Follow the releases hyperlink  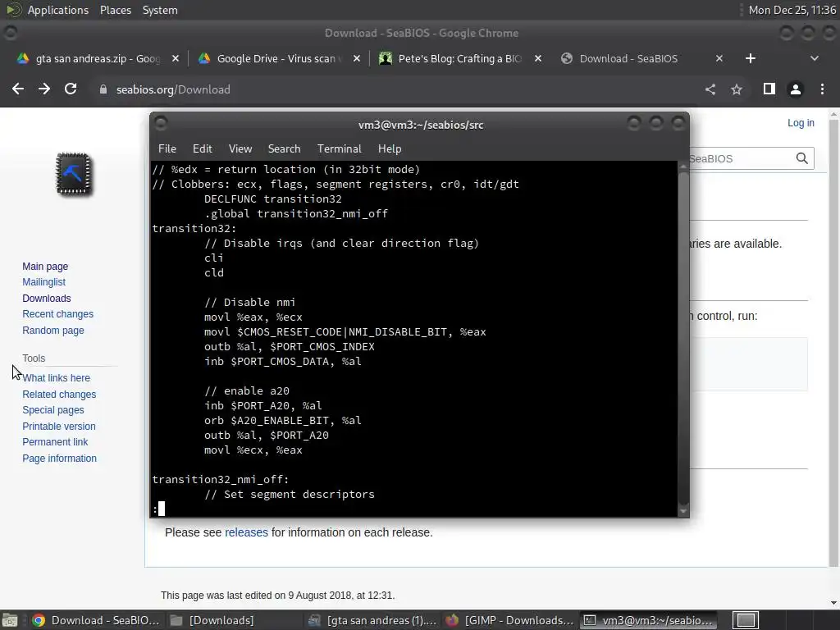pos(246,532)
